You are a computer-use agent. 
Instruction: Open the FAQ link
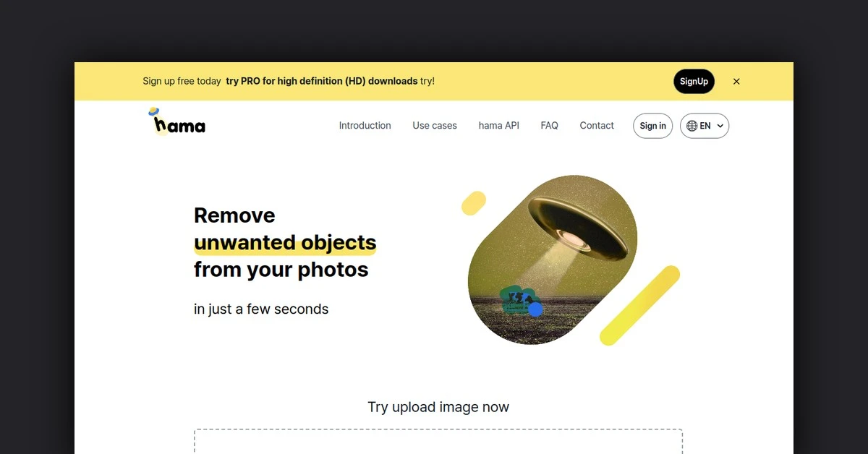coord(550,126)
